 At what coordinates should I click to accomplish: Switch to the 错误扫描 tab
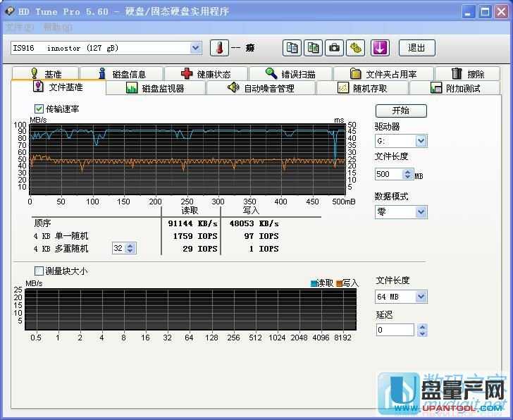[x=290, y=74]
